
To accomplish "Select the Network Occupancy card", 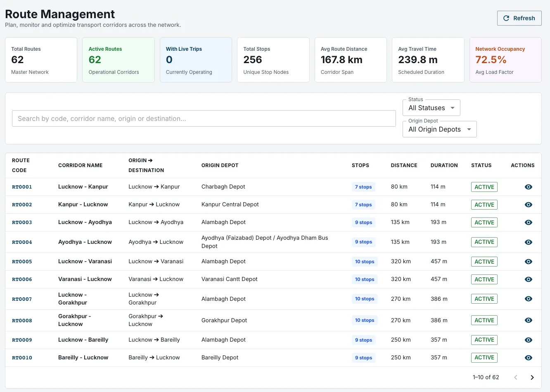I will coord(505,60).
